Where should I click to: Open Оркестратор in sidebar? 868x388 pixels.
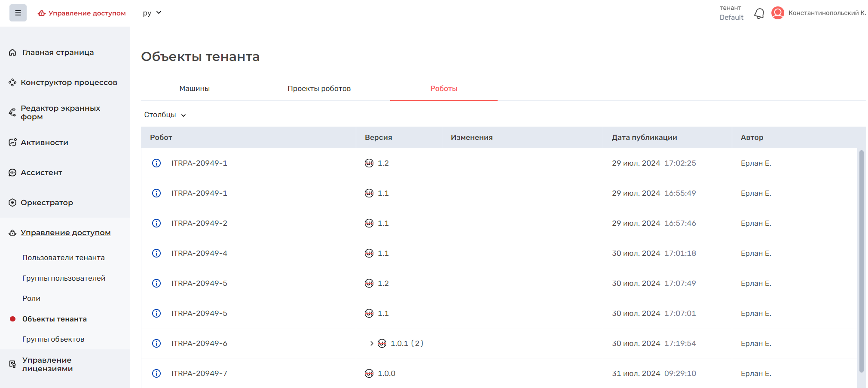coord(47,203)
